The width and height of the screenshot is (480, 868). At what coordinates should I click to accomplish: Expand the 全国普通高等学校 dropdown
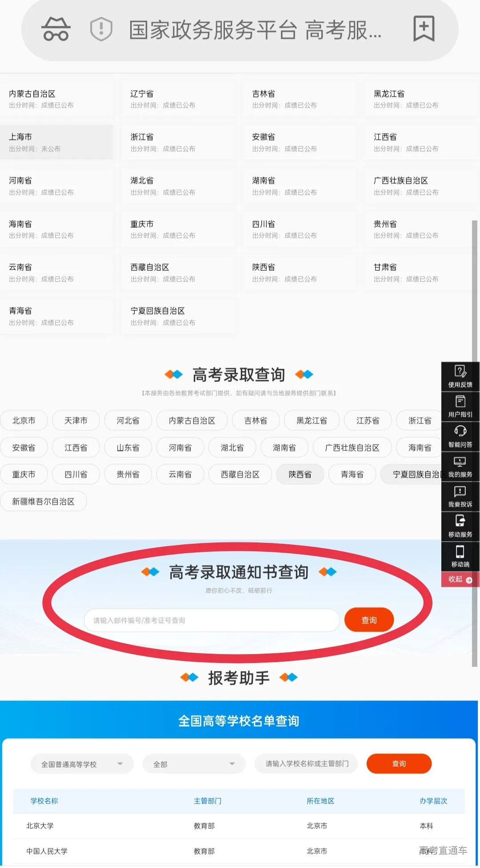point(82,764)
